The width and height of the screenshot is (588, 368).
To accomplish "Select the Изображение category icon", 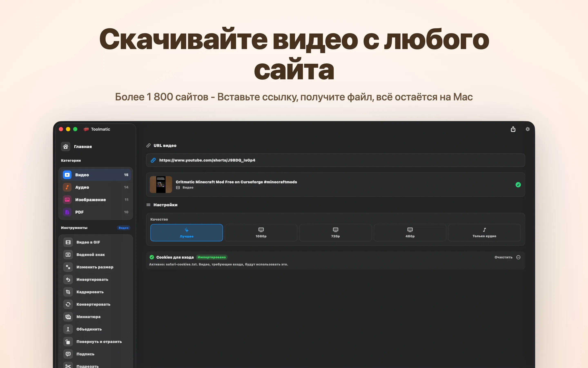I will tap(67, 200).
